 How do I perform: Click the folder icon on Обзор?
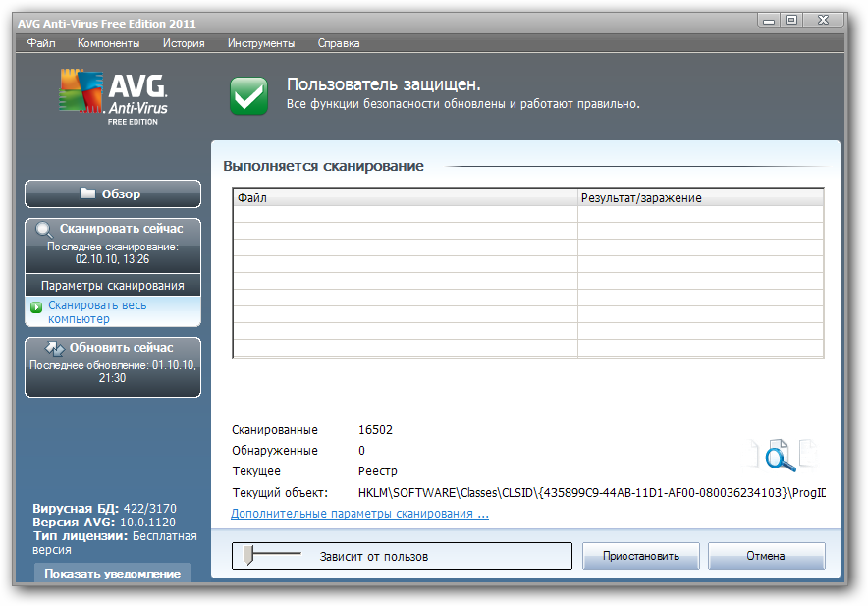point(87,193)
